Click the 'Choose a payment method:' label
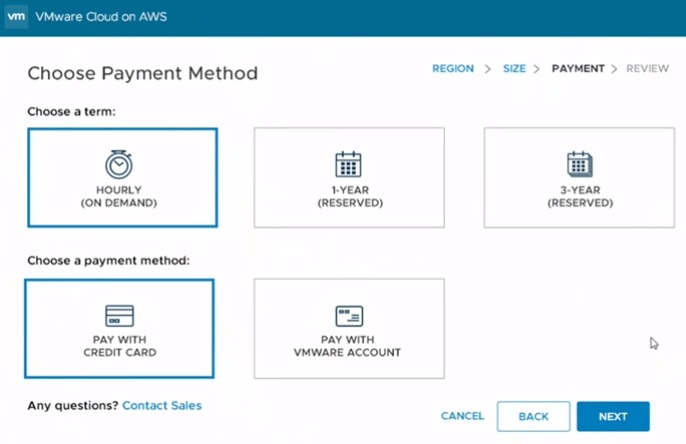 point(108,261)
